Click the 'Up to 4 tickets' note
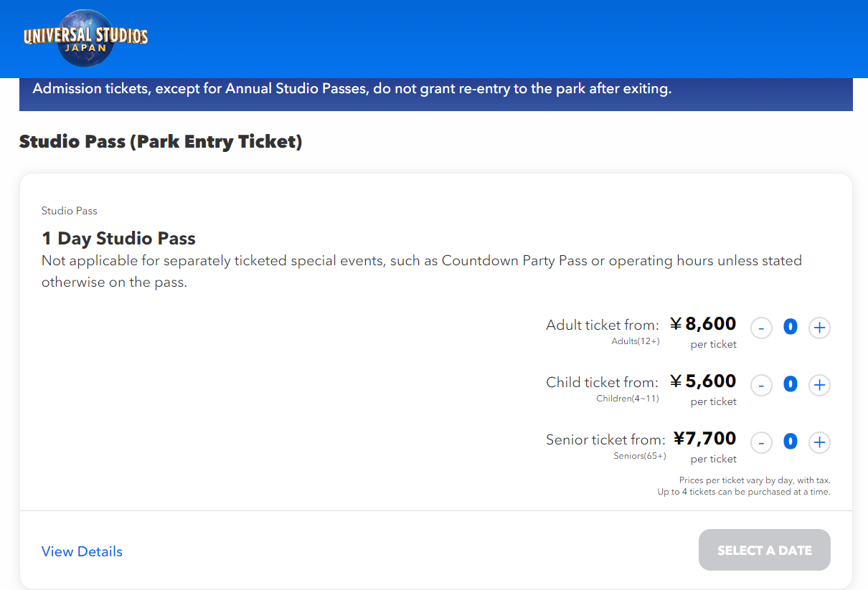The image size is (868, 590). coord(744,492)
